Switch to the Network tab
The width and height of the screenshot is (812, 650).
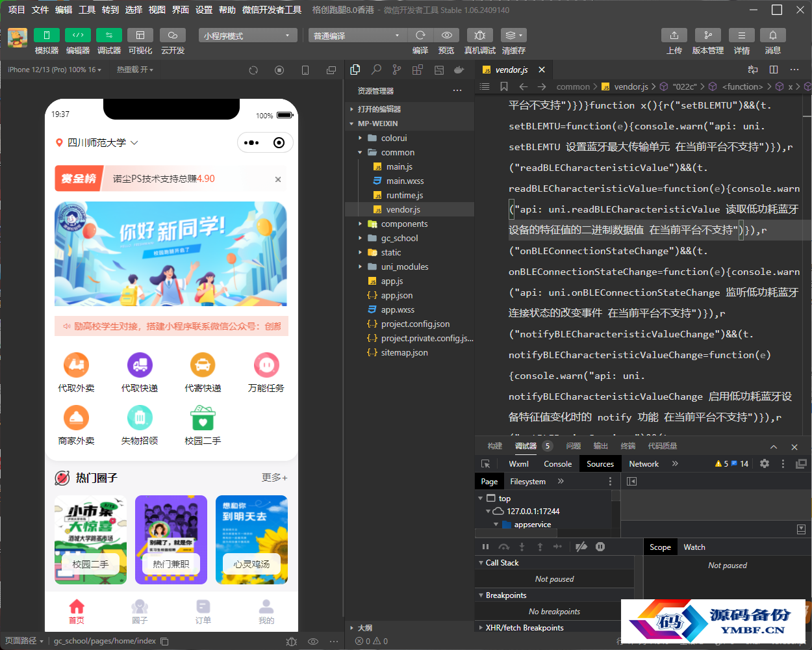(x=644, y=463)
